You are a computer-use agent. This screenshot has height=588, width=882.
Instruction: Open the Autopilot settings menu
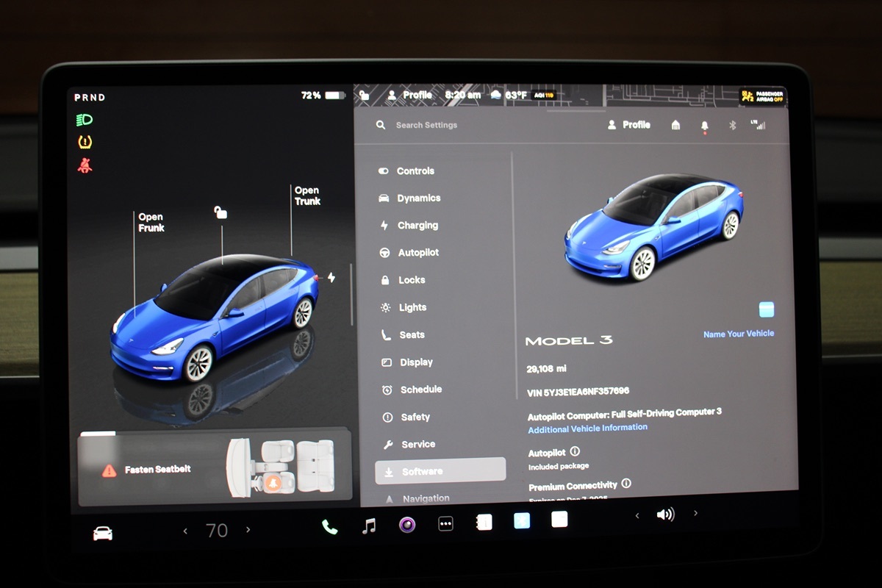pos(417,253)
